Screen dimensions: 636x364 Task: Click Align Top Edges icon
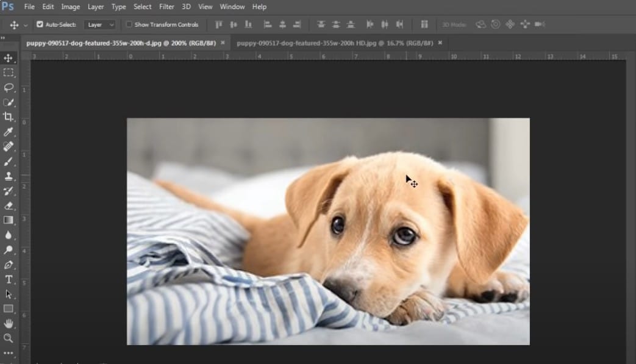[219, 25]
